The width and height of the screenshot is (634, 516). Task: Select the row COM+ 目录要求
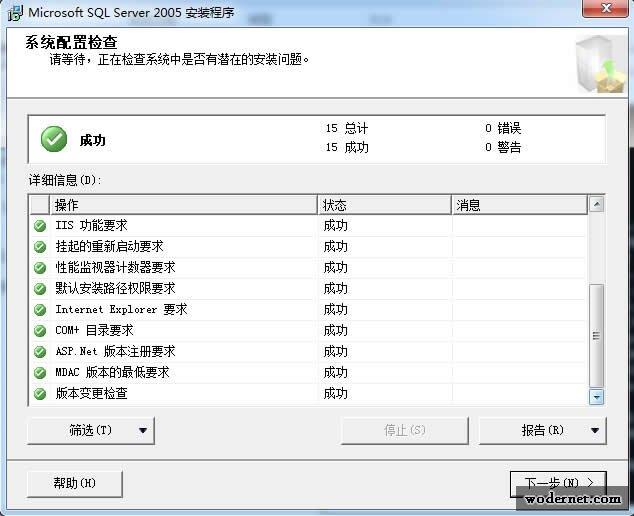[x=309, y=331]
